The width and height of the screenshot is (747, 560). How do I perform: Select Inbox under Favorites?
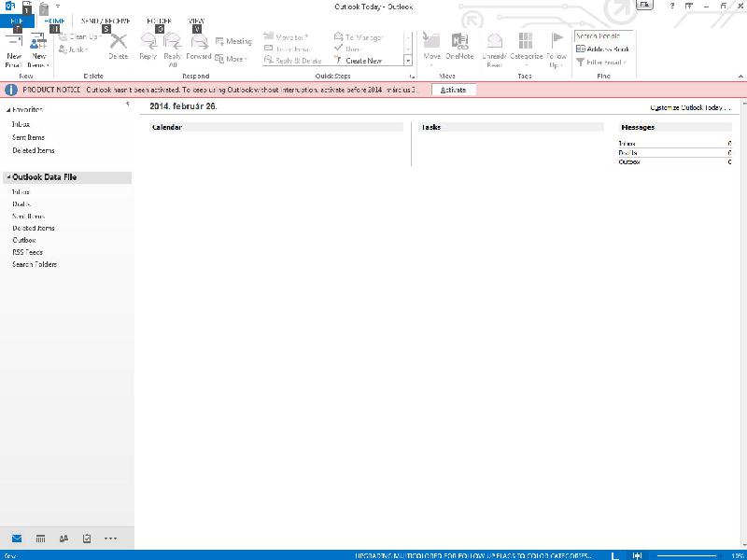(21, 124)
